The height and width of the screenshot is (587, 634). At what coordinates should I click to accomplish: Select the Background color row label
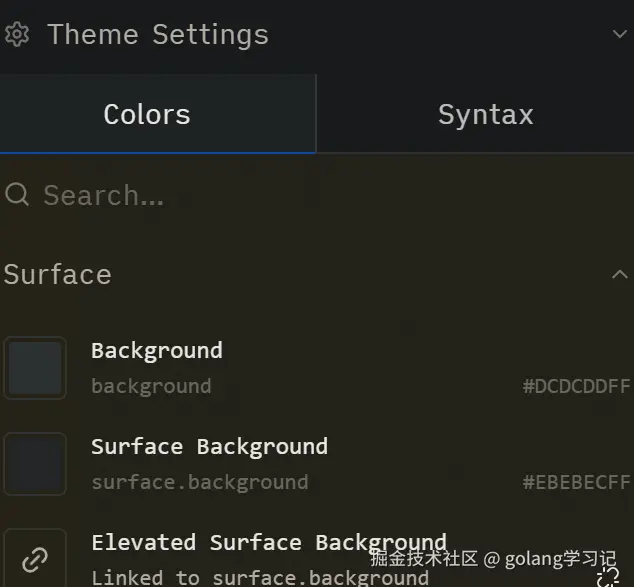[x=157, y=350]
